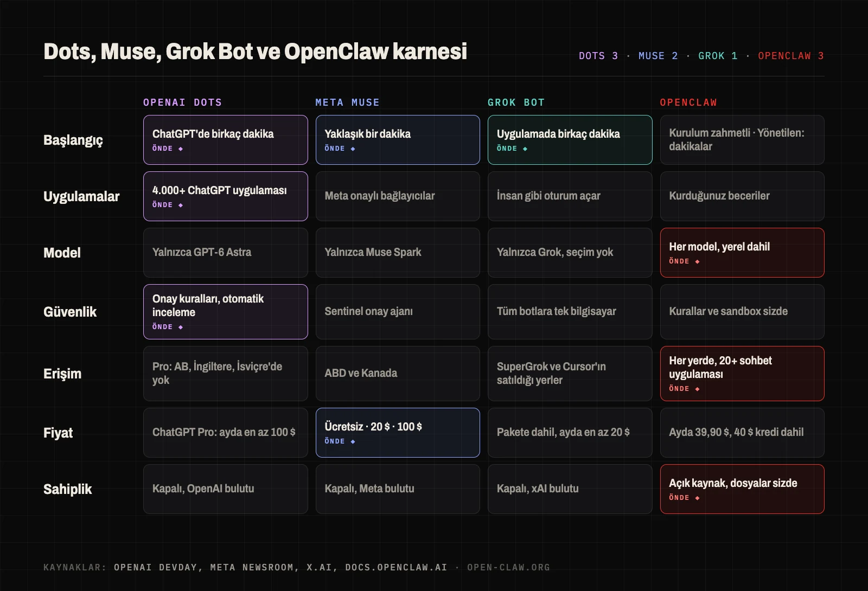
Task: Click 'Onay kuralları, otomatik inceleme' card
Action: pos(225,312)
